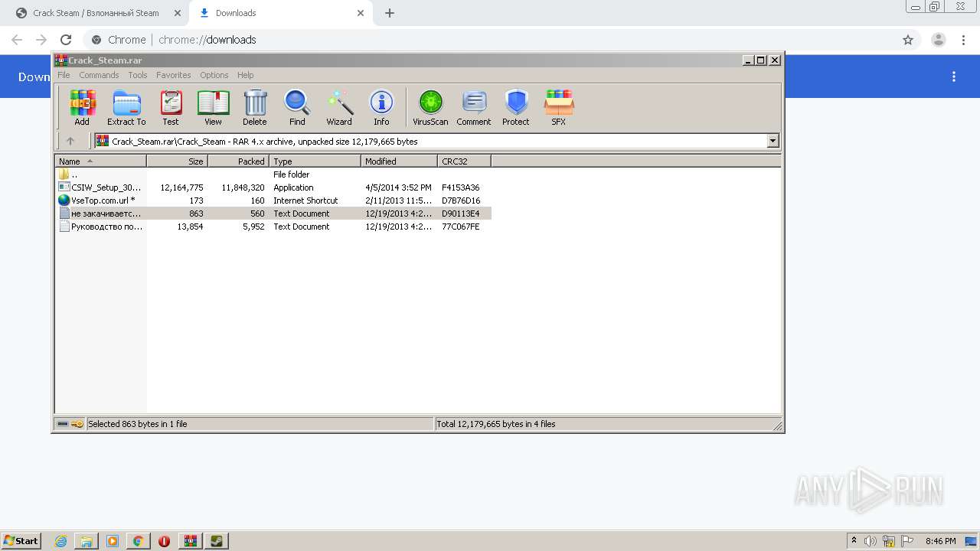Launch the Wizard toolbar icon
Screen dimensions: 980x551
tap(339, 107)
